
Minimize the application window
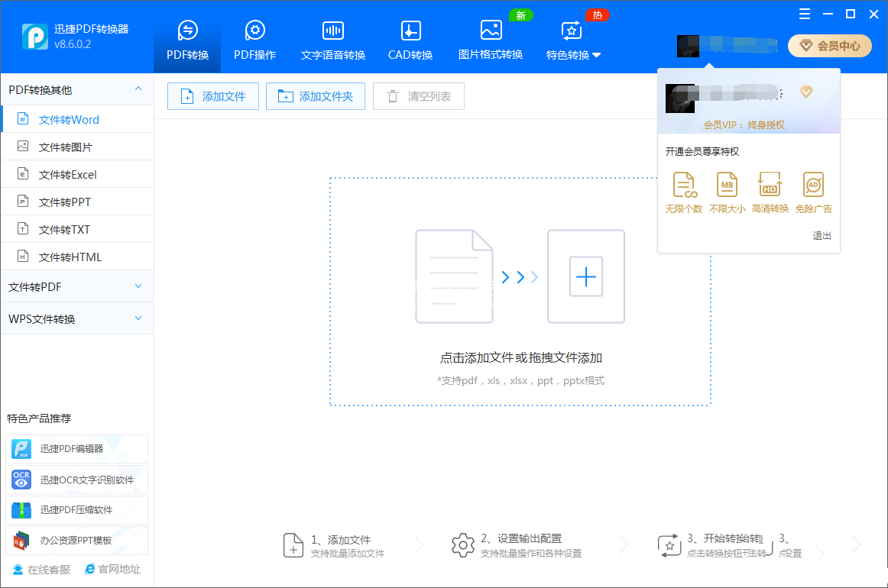point(828,15)
